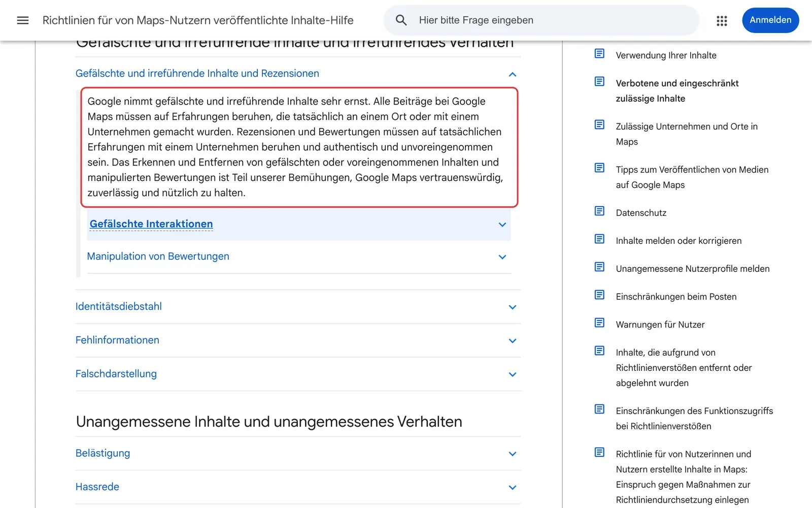Collapse Gefälschte und irreführende Inhalte chevron
812x508 pixels.
(x=513, y=74)
